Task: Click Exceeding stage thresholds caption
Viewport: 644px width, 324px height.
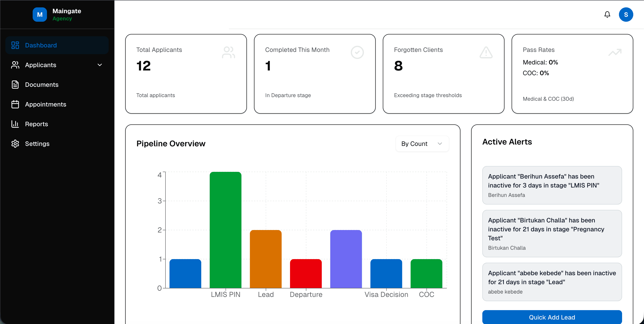Action: pyautogui.click(x=428, y=95)
